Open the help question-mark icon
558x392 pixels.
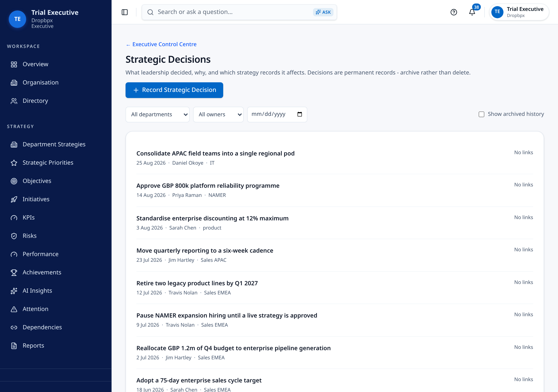(454, 12)
